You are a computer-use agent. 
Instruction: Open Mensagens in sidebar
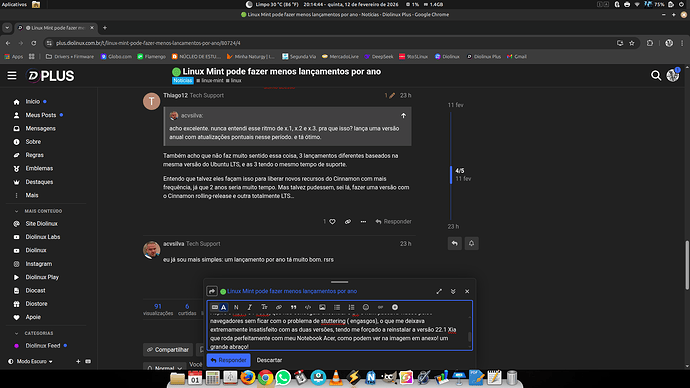point(40,128)
